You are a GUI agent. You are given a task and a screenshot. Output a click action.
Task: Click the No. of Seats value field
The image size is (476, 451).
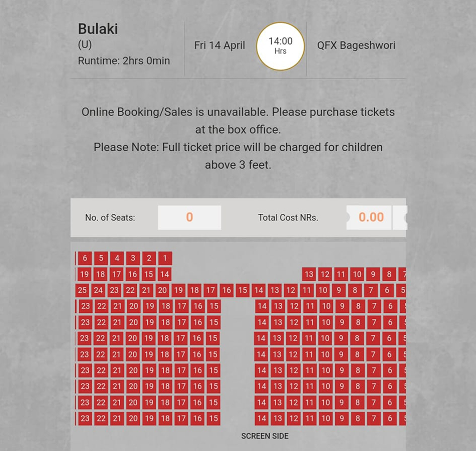tap(189, 217)
